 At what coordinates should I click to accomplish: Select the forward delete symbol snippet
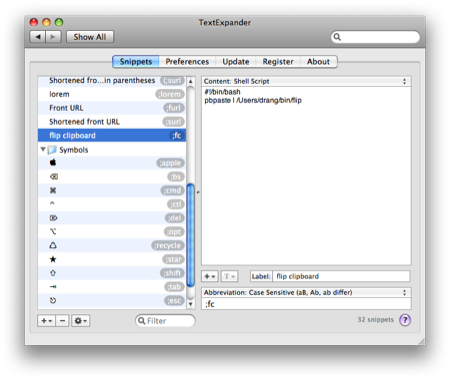pyautogui.click(x=112, y=218)
